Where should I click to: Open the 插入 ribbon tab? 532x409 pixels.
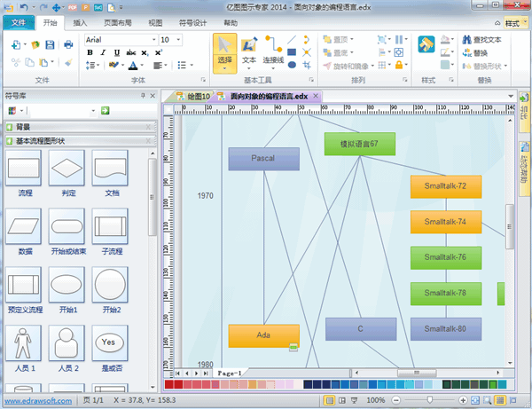tap(80, 24)
